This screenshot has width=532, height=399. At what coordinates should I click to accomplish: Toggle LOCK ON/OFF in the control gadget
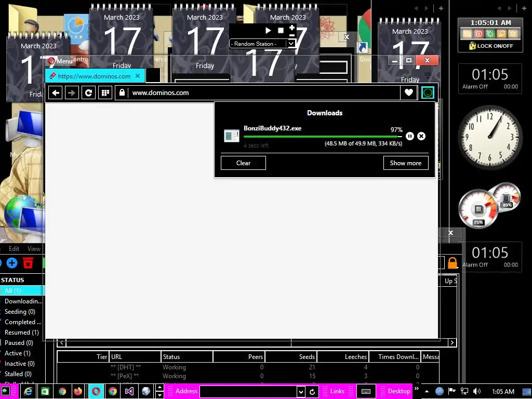coord(491,46)
